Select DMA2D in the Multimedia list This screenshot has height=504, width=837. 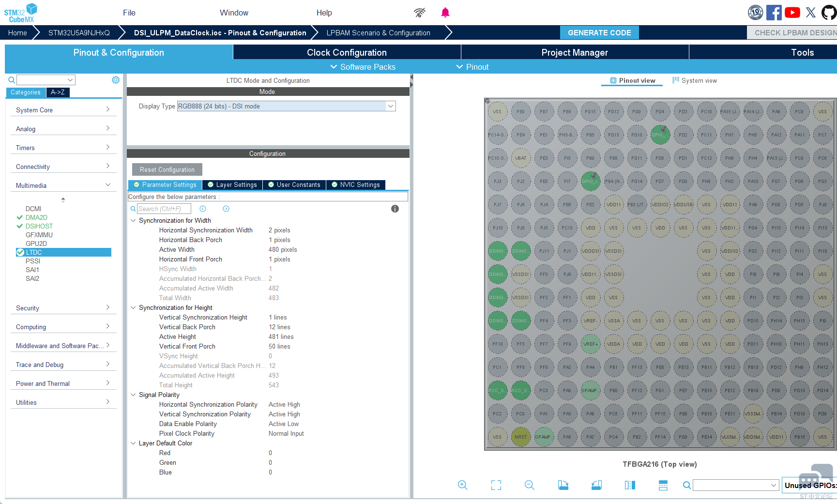pyautogui.click(x=36, y=217)
